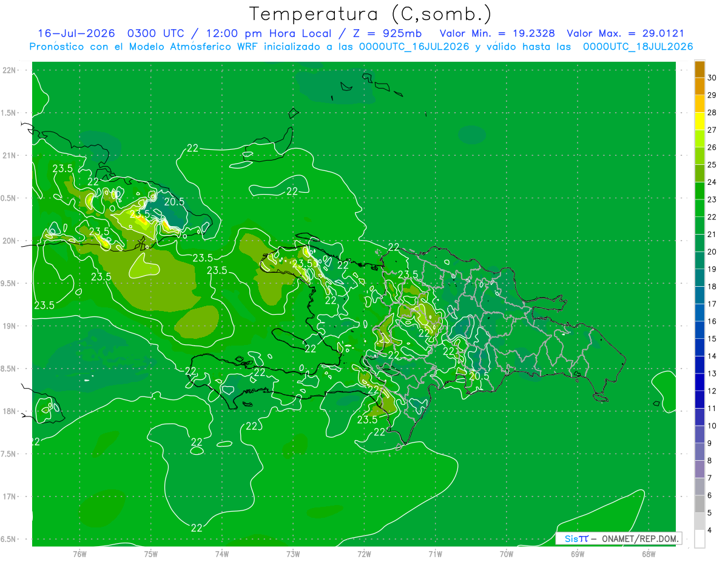Click the color bar label "20"
Screen dimensions: 728x562
click(712, 252)
